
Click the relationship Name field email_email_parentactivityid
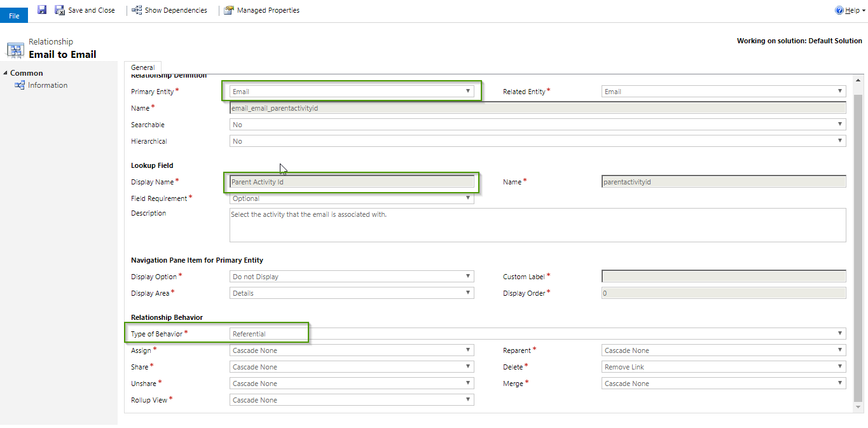(x=538, y=108)
